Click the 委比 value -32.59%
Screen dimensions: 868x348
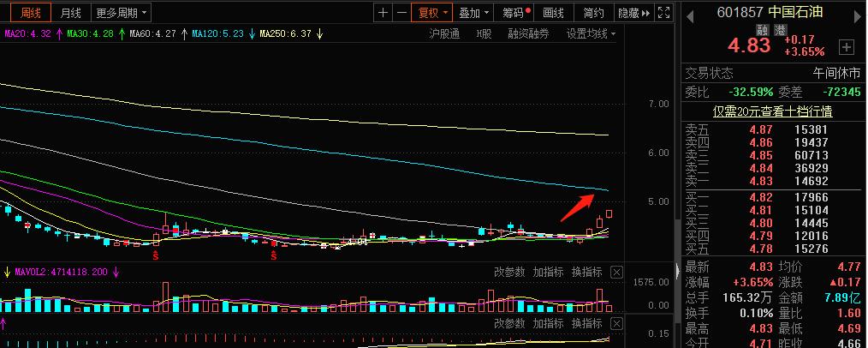(752, 92)
